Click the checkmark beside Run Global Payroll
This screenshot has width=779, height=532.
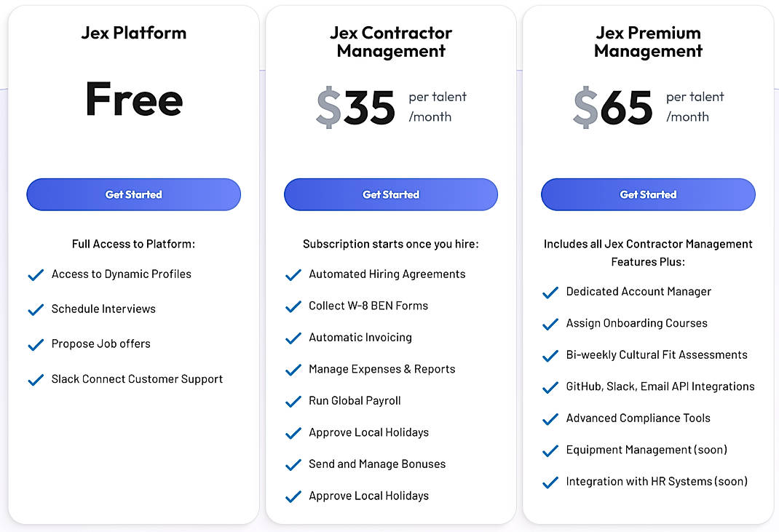293,402
